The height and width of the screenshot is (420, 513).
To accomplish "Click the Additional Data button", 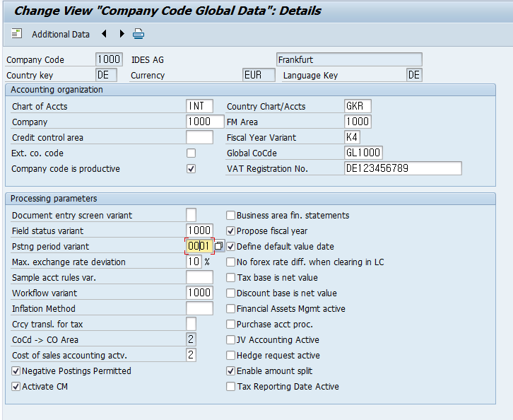I will 60,34.
